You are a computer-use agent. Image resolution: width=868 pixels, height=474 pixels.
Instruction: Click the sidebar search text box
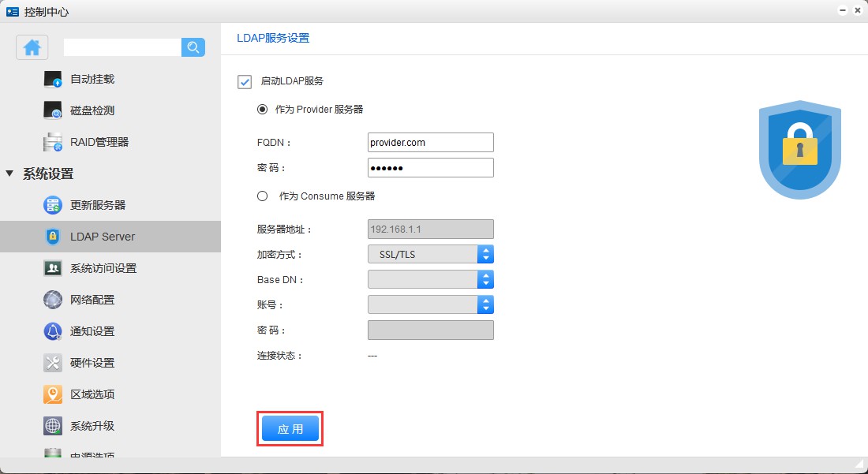click(122, 47)
